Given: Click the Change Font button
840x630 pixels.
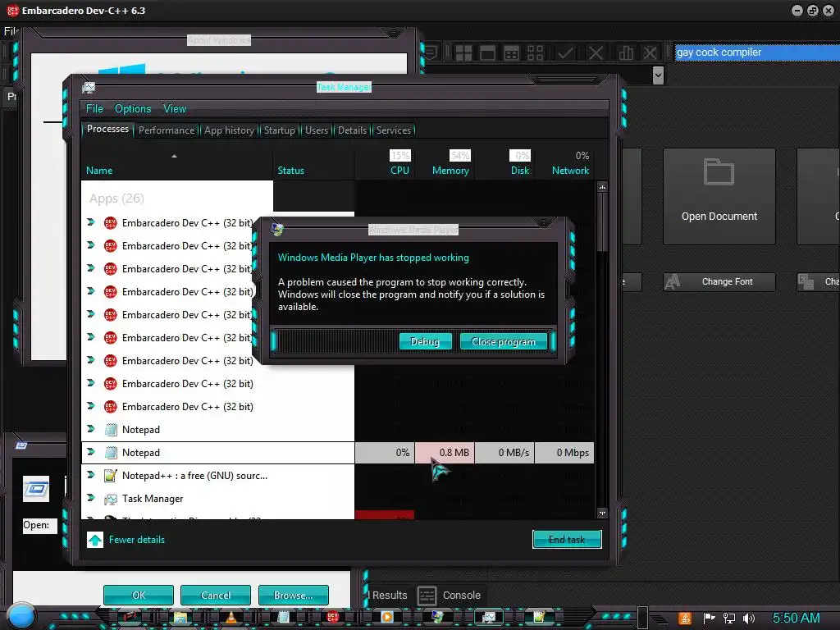Looking at the screenshot, I should pyautogui.click(x=719, y=282).
